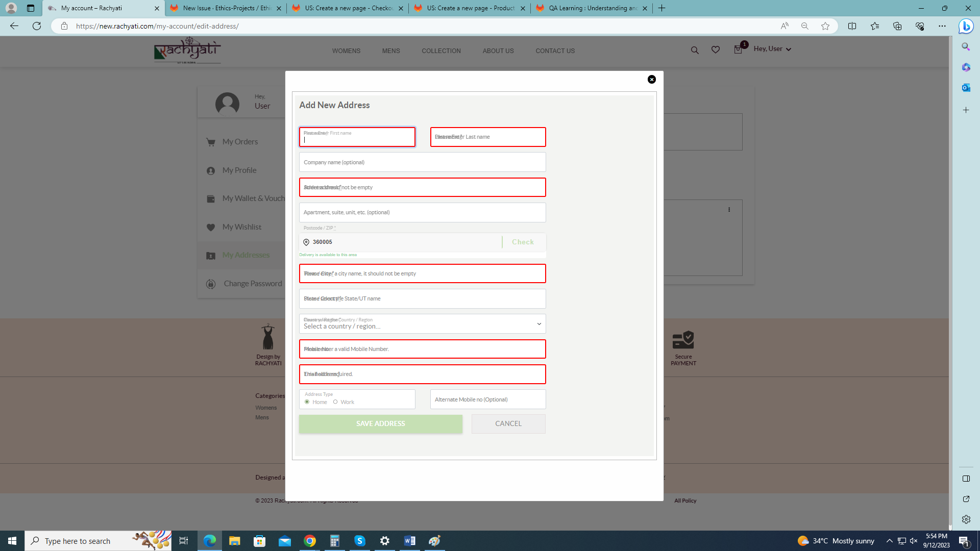Click the Check postcode button
Image resolution: width=980 pixels, height=551 pixels.
tap(523, 242)
